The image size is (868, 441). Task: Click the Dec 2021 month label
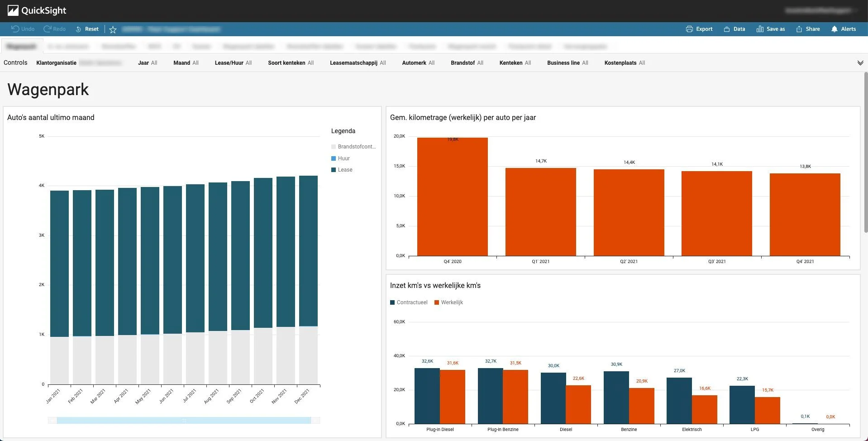302,396
